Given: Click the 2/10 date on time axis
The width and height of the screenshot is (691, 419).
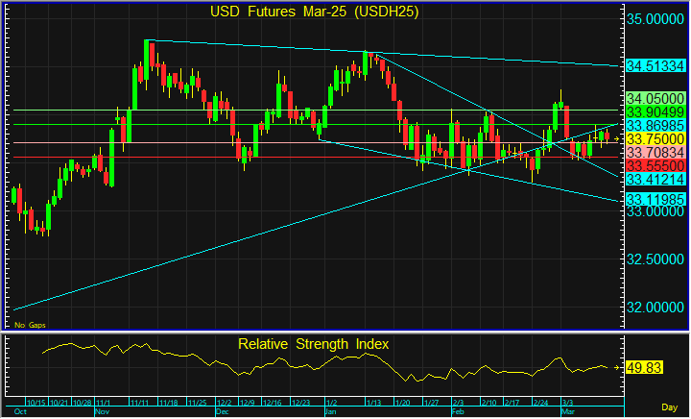Looking at the screenshot, I should [x=489, y=403].
